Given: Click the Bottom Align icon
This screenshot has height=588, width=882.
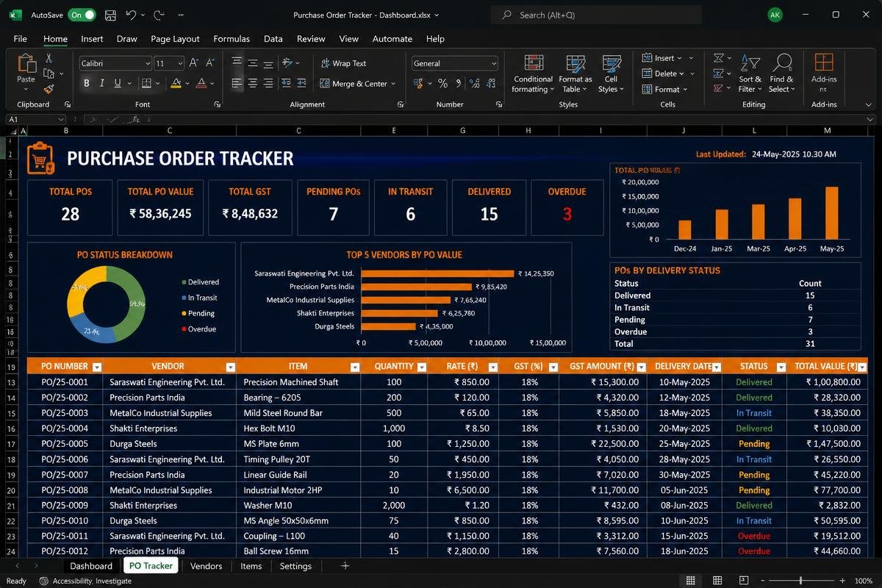Looking at the screenshot, I should click(x=269, y=63).
